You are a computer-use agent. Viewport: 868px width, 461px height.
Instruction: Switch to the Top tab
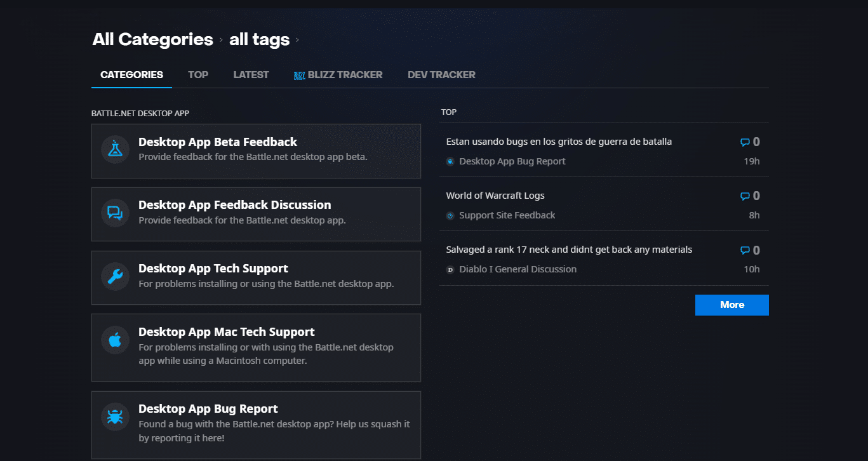(198, 75)
